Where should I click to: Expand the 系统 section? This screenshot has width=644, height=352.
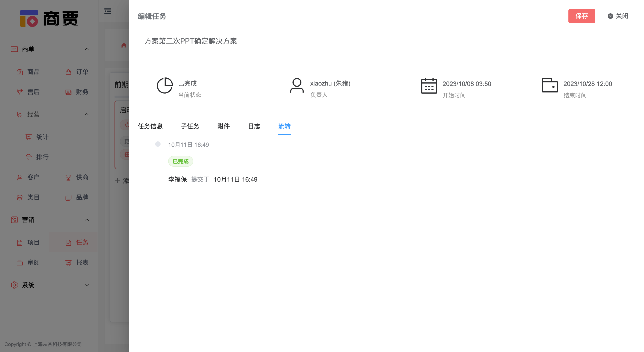coord(87,285)
